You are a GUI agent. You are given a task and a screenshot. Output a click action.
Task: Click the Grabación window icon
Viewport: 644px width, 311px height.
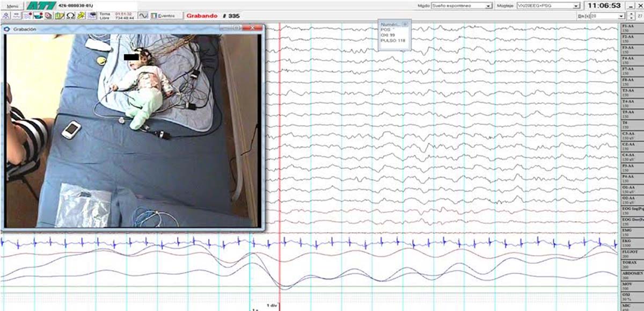coord(7,29)
